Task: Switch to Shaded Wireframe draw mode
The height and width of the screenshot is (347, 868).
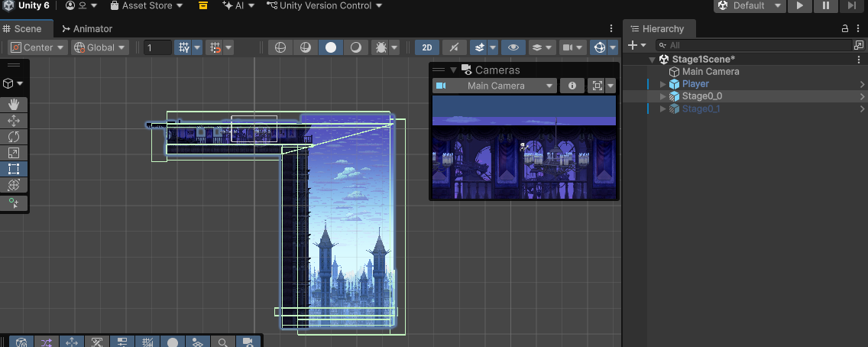Action: [305, 47]
